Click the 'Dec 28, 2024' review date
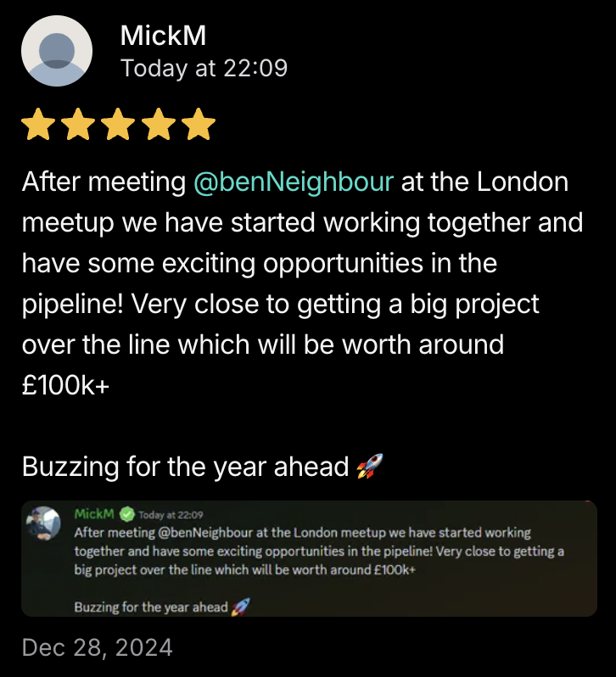 [x=97, y=647]
